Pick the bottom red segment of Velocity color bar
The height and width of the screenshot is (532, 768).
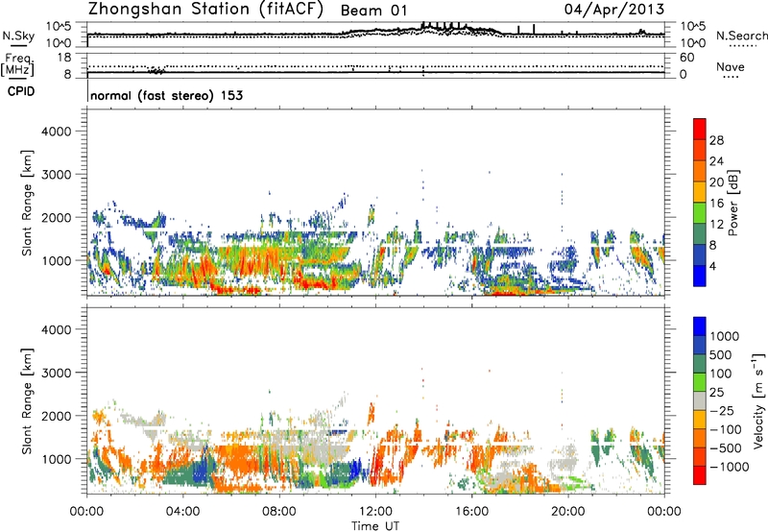(700, 475)
